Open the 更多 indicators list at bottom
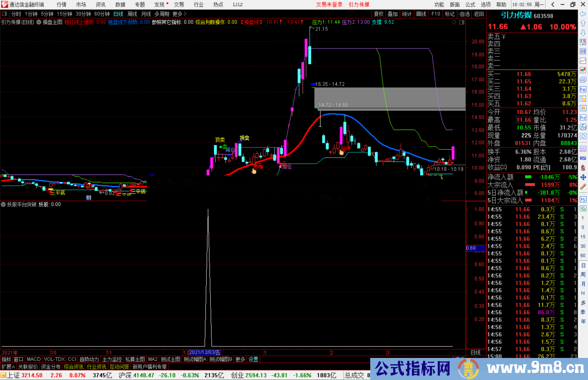The width and height of the screenshot is (588, 380). click(240, 359)
